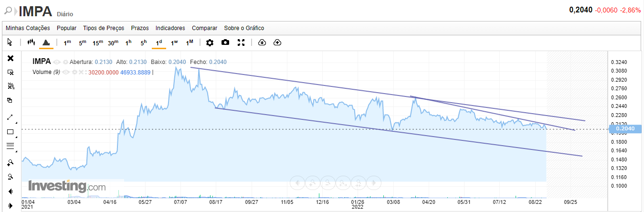Click the cloud upload icon

click(277, 42)
